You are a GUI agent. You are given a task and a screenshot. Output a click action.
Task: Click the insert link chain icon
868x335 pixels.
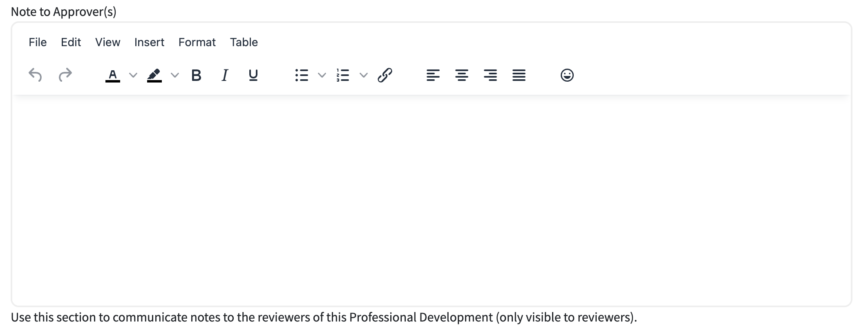pyautogui.click(x=385, y=75)
